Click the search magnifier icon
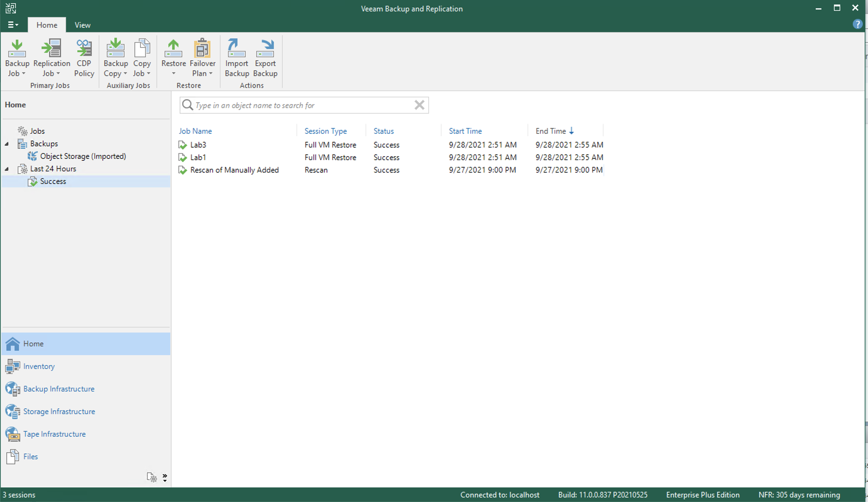 pyautogui.click(x=187, y=105)
